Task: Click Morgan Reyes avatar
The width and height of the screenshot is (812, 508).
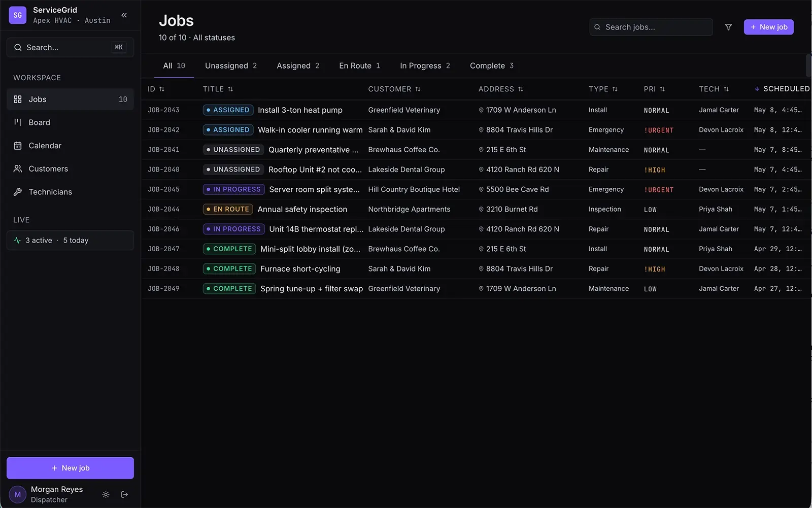Action: pos(18,494)
